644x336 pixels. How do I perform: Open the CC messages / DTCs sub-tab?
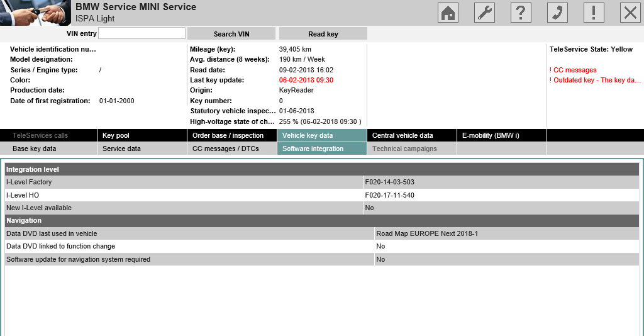231,148
